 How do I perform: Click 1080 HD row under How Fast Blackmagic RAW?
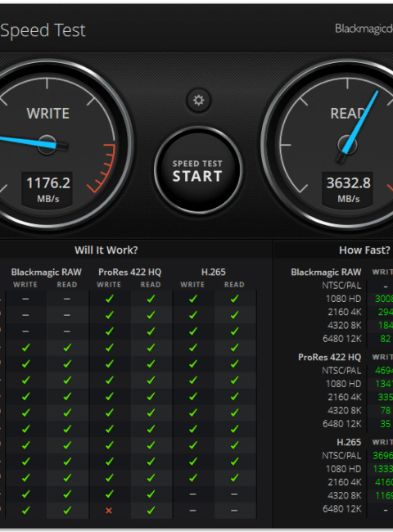(343, 299)
